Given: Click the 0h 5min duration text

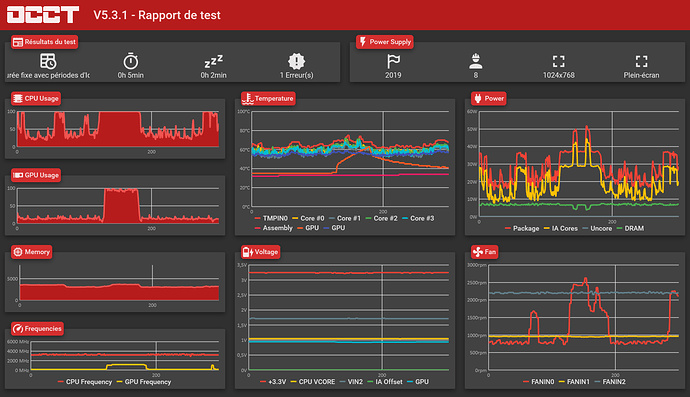Looking at the screenshot, I should coord(131,75).
